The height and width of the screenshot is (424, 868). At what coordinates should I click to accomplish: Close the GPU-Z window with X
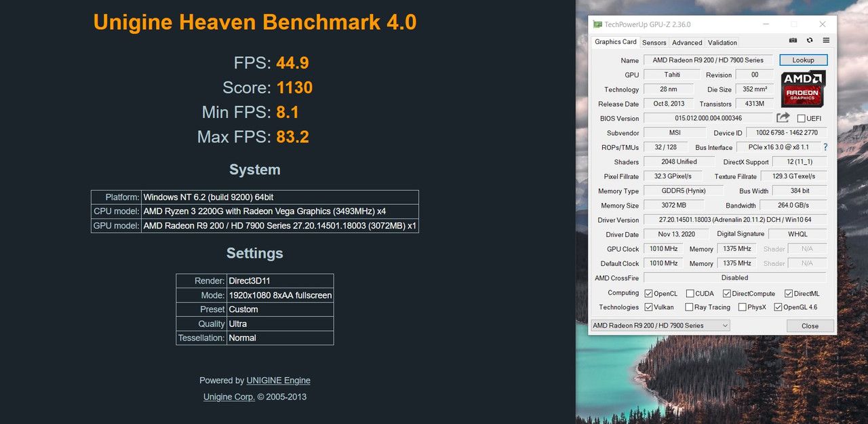tap(823, 24)
